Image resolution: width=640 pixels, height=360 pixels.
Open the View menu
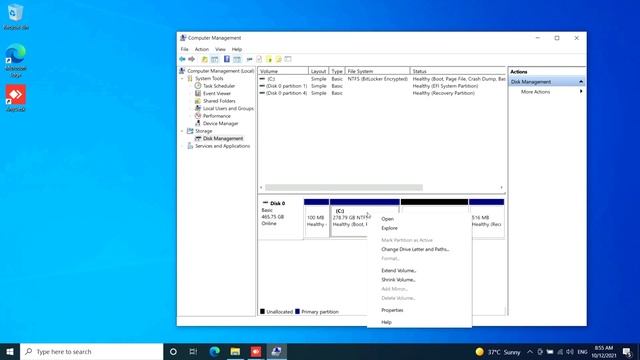220,49
